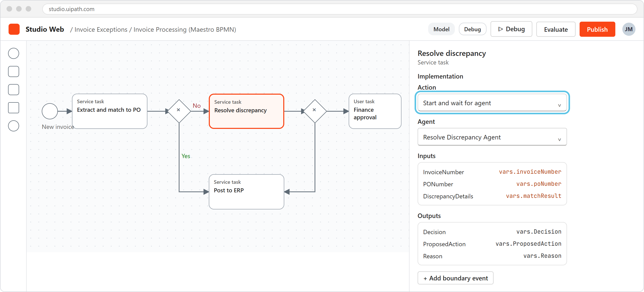Click the DiscrepancyDetails input label

[448, 196]
